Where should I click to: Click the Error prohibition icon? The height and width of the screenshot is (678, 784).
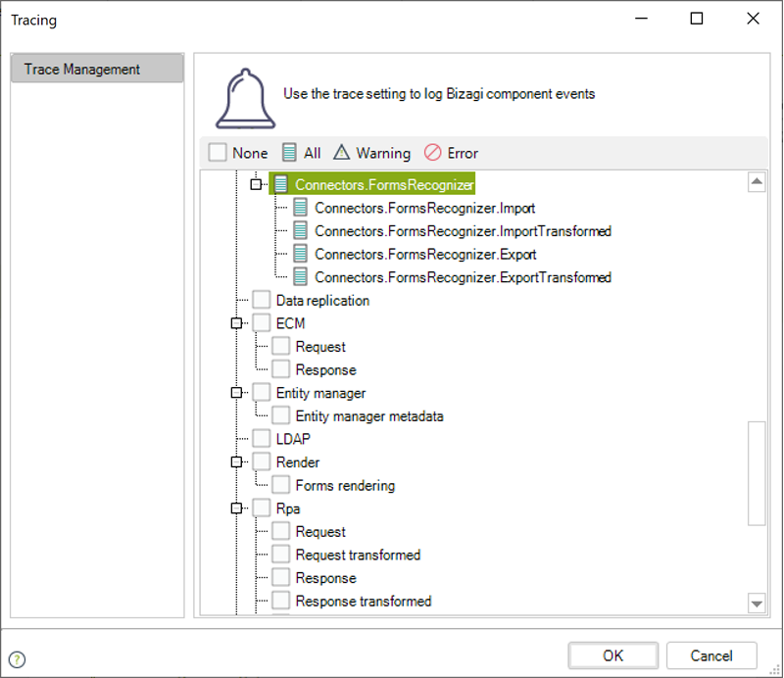click(432, 153)
